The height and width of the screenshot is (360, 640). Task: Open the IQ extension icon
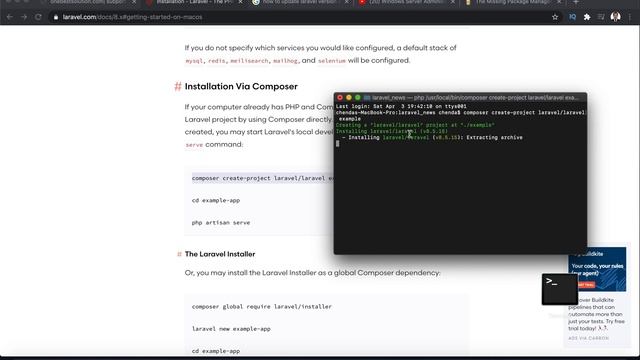(x=572, y=17)
